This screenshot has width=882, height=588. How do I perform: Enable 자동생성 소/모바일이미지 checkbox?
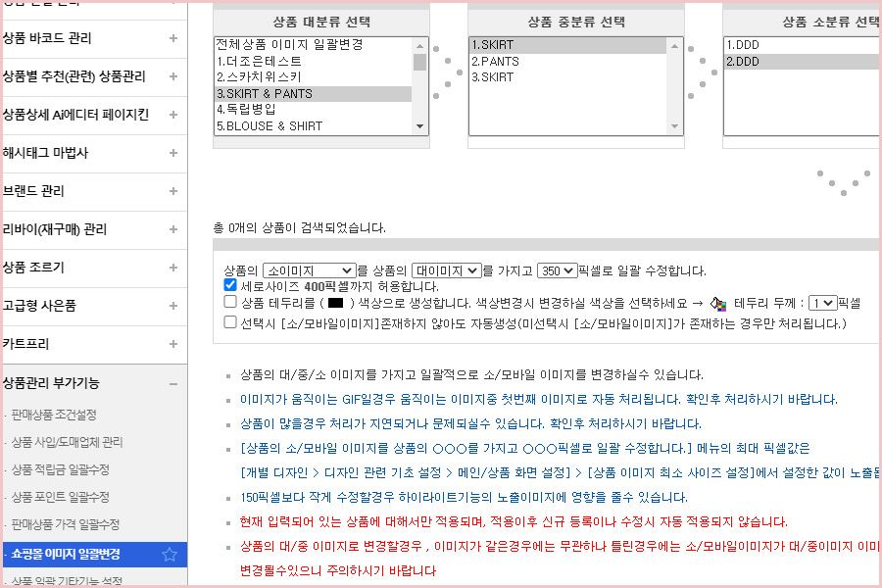(x=230, y=322)
